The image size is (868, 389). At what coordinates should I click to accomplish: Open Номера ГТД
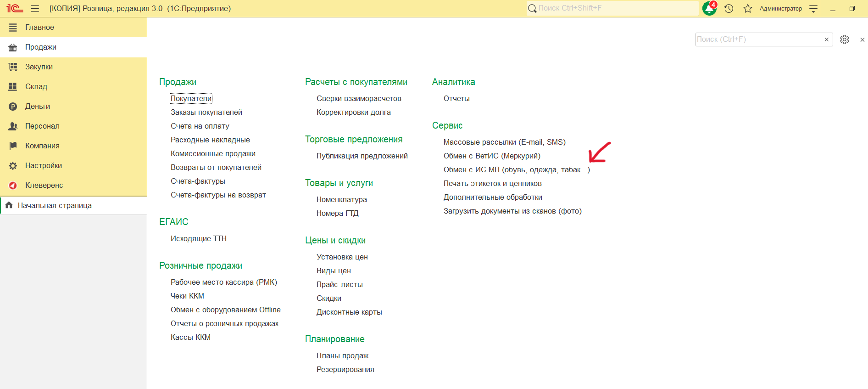click(x=338, y=213)
